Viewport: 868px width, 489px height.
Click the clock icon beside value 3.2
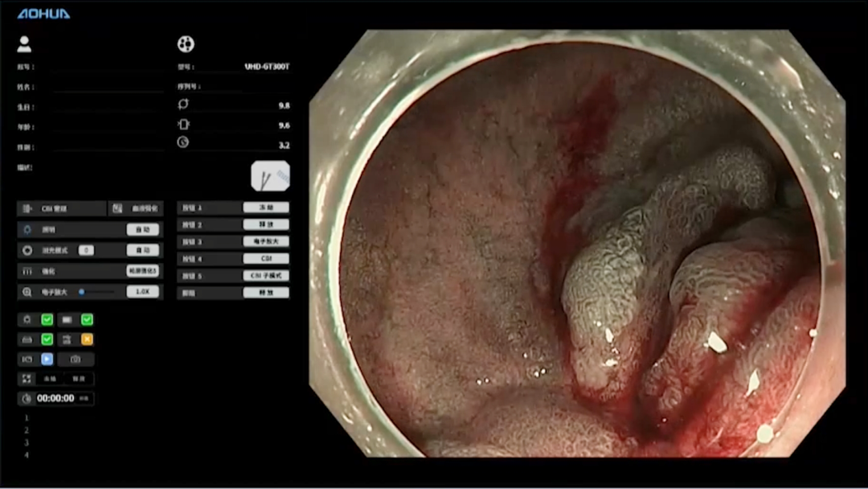(x=183, y=143)
